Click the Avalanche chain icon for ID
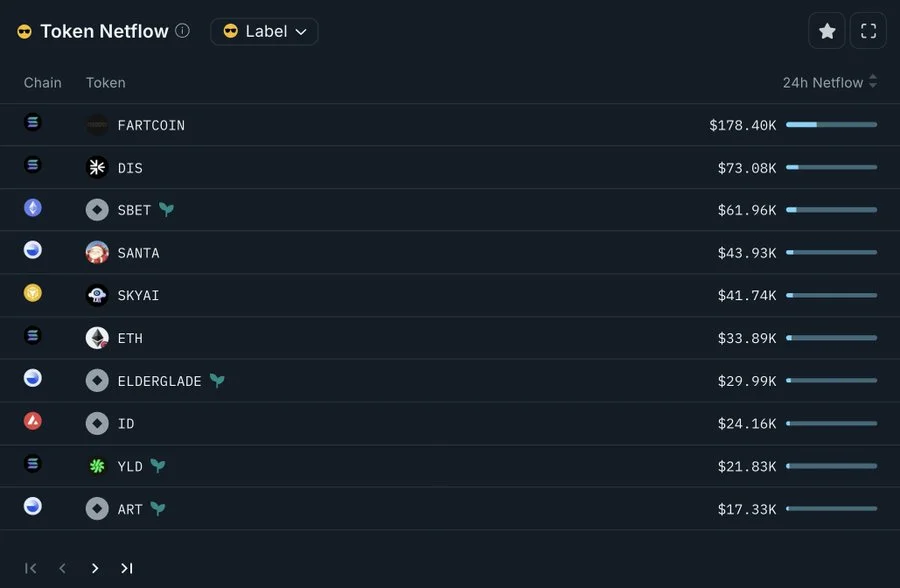Image resolution: width=900 pixels, height=588 pixels. pos(33,421)
